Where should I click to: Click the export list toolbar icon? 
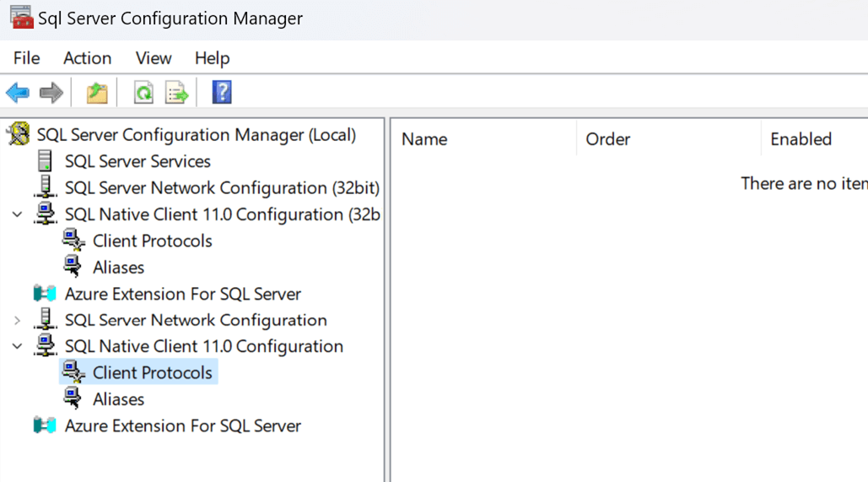point(176,93)
